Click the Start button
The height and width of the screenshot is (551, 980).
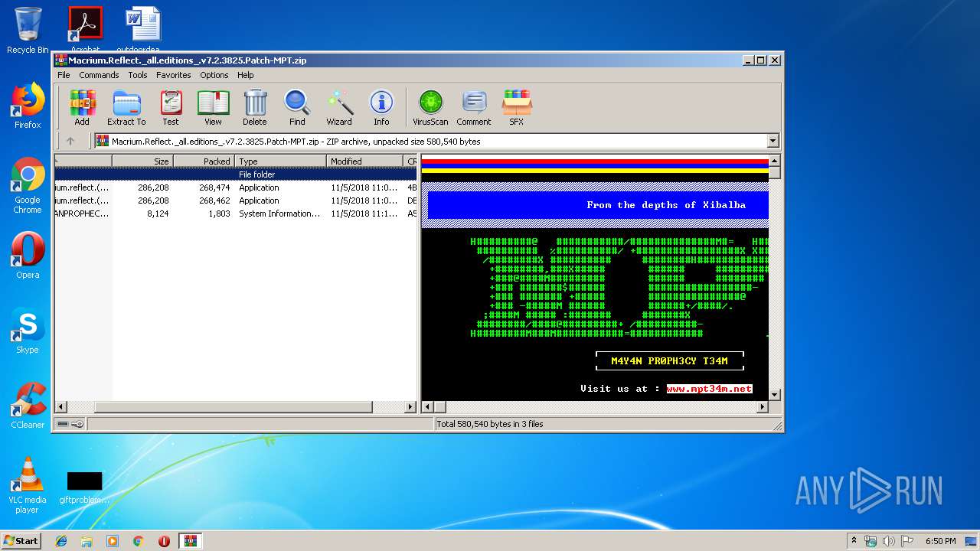(x=21, y=541)
